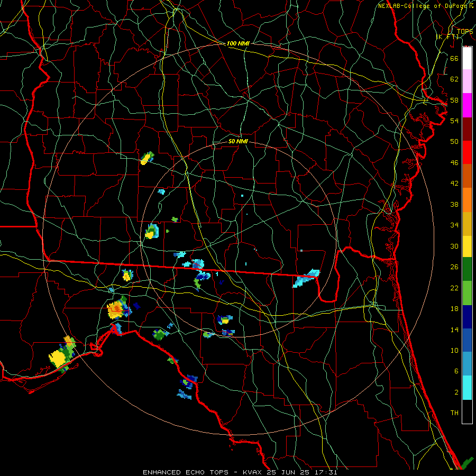Select the magenta legend color band
The height and width of the screenshot is (476, 476).
[x=467, y=105]
